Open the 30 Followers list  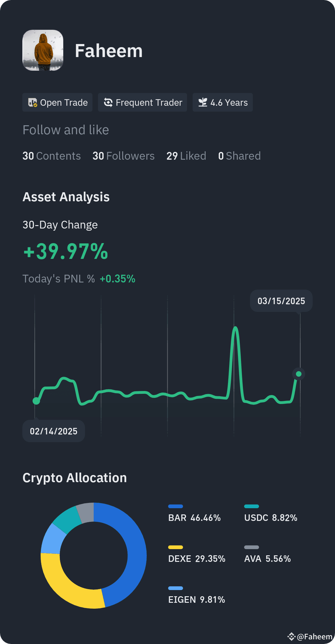click(x=123, y=156)
